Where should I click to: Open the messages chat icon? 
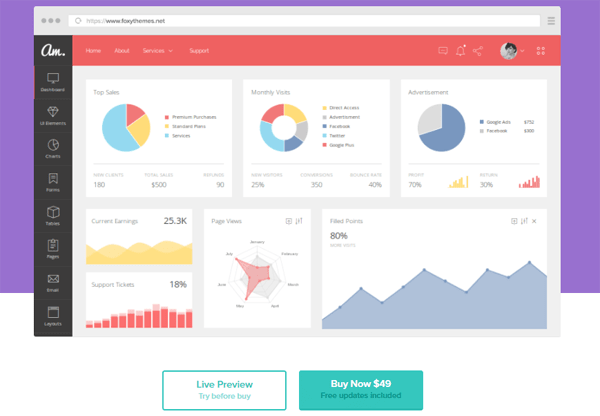point(443,51)
